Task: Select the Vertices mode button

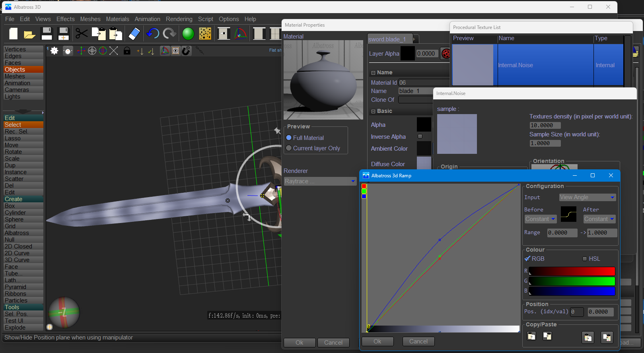Action: click(x=23, y=49)
